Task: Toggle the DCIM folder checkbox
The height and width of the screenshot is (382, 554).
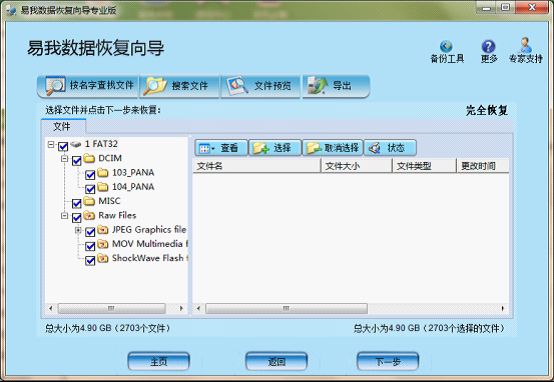Action: 76,161
